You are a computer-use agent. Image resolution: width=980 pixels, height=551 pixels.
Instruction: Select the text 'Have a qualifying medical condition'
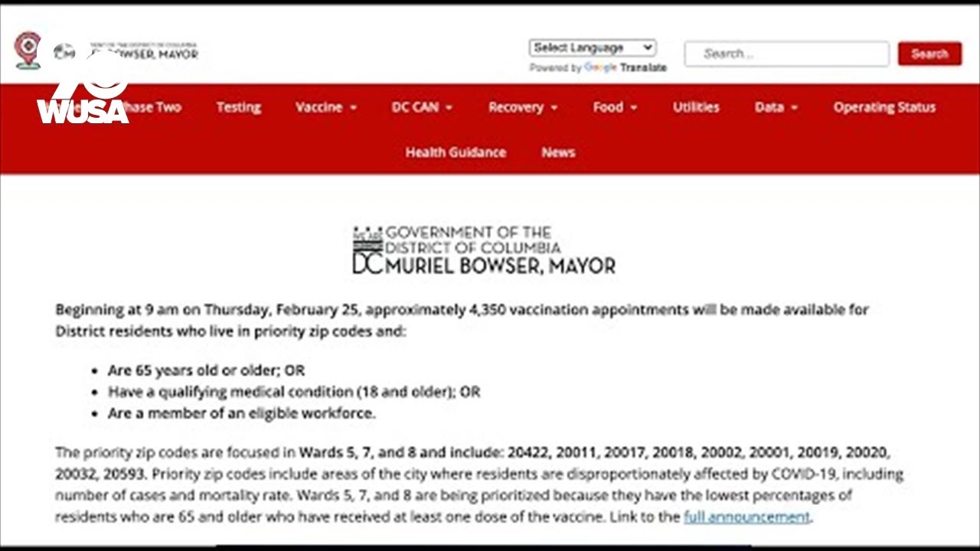(230, 392)
